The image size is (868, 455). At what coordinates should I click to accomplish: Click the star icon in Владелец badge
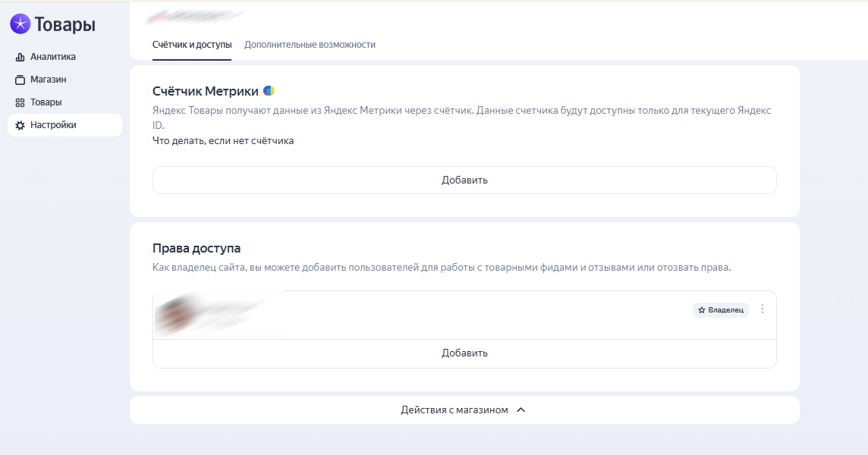click(x=701, y=310)
